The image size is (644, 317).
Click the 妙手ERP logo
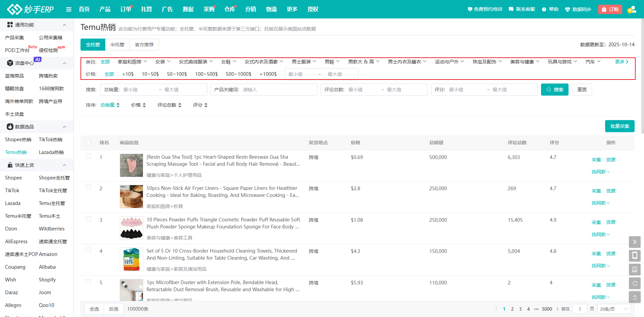pyautogui.click(x=31, y=9)
